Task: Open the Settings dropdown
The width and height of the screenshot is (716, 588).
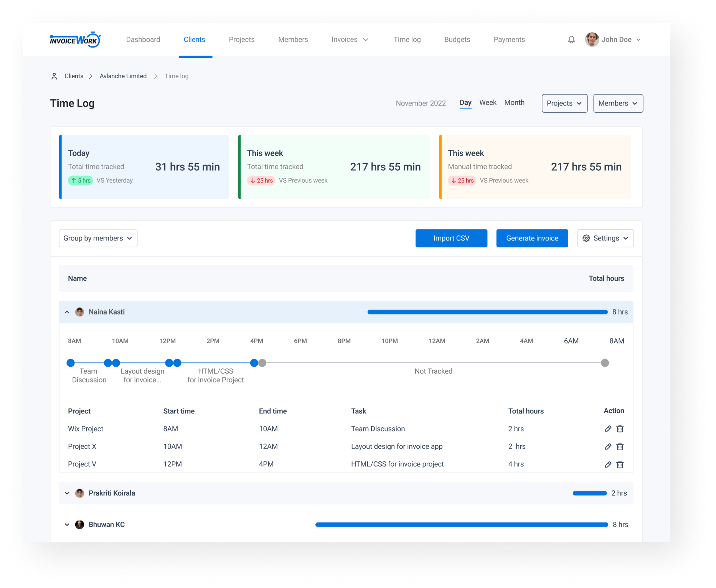Action: click(x=605, y=238)
